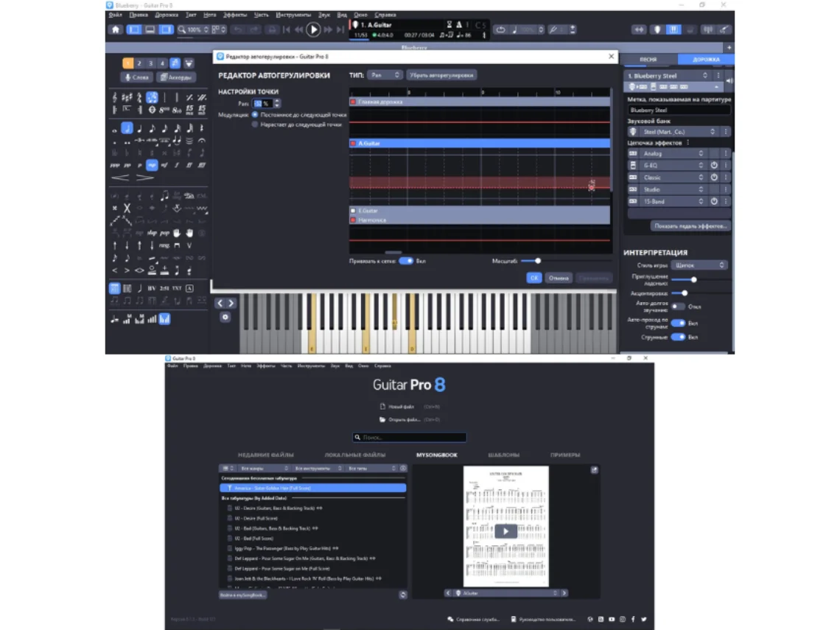Switch to the 'ПЕСНЯ' tab in inspector
This screenshot has width=840, height=630.
[x=649, y=59]
